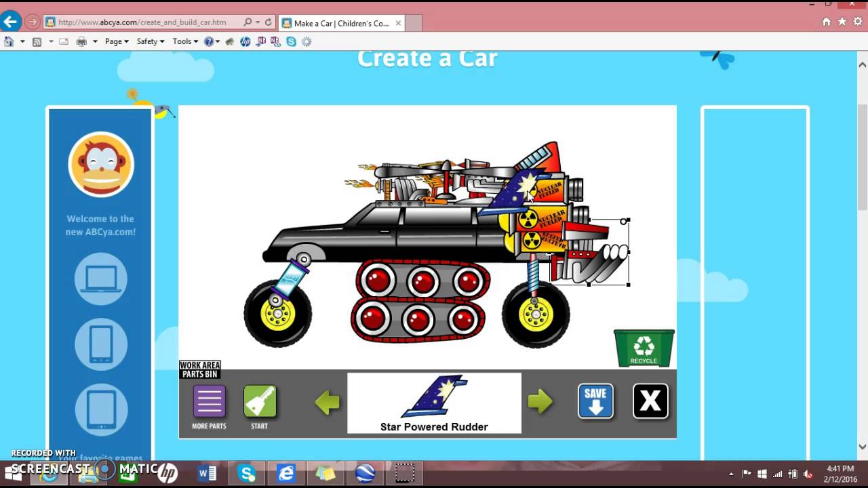The image size is (868, 488).
Task: Click the Read mail icon
Action: point(64,41)
